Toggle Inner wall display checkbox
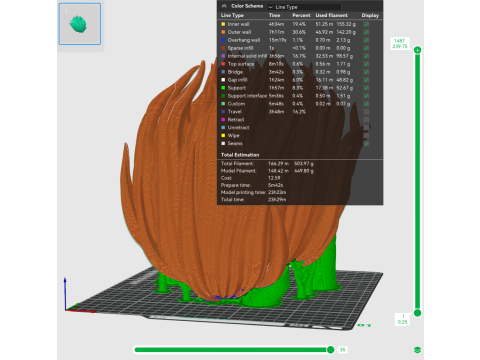 (366, 24)
